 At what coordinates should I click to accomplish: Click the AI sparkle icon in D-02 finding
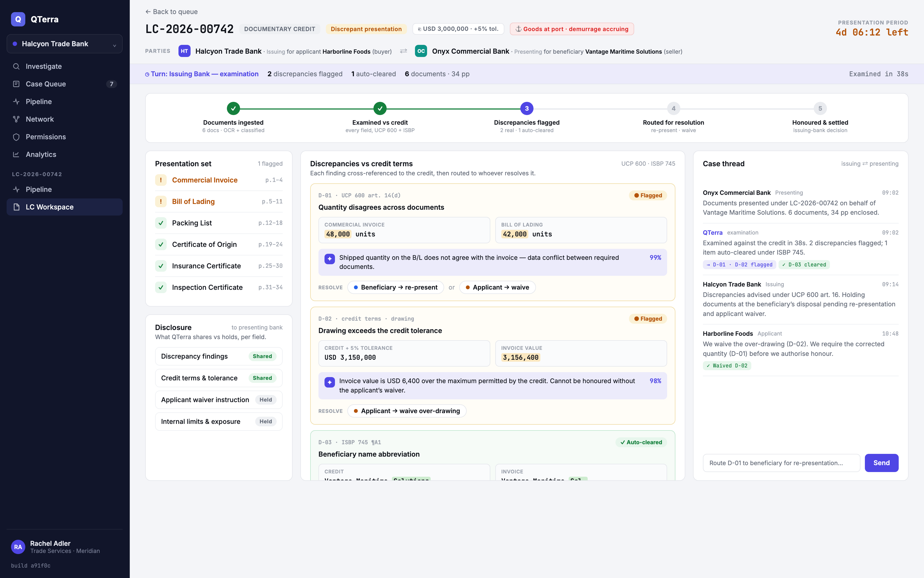pos(329,382)
